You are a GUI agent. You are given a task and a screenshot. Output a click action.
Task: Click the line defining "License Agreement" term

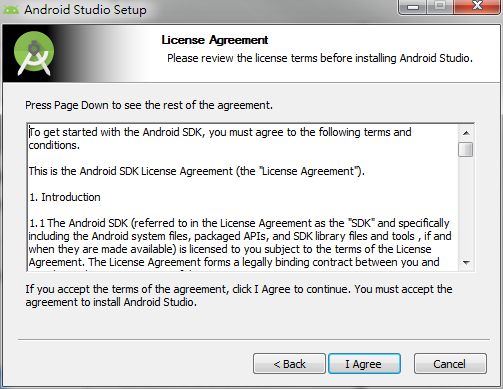click(x=197, y=171)
